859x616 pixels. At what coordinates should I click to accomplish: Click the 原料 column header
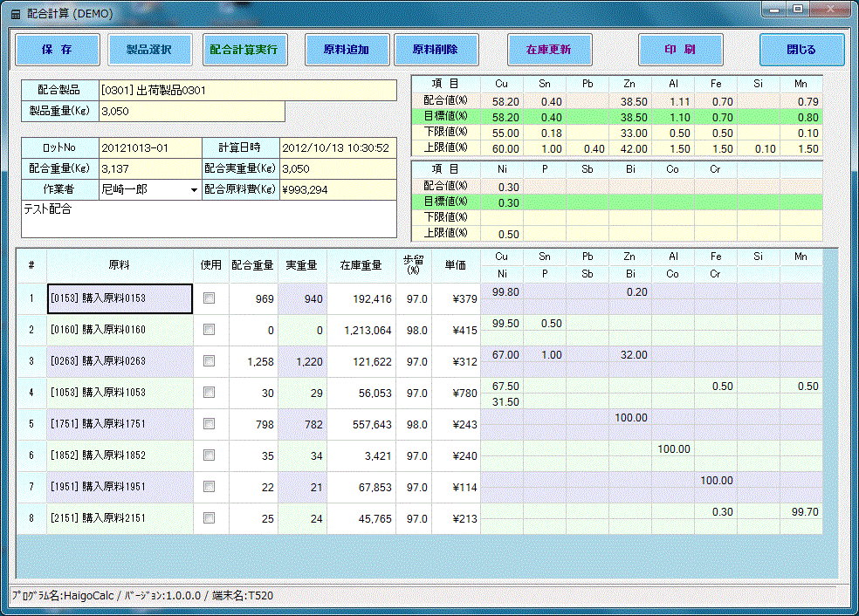pyautogui.click(x=120, y=265)
